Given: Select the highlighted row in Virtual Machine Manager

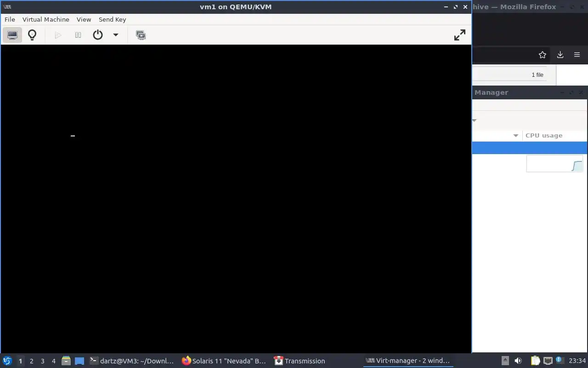Looking at the screenshot, I should point(530,148).
